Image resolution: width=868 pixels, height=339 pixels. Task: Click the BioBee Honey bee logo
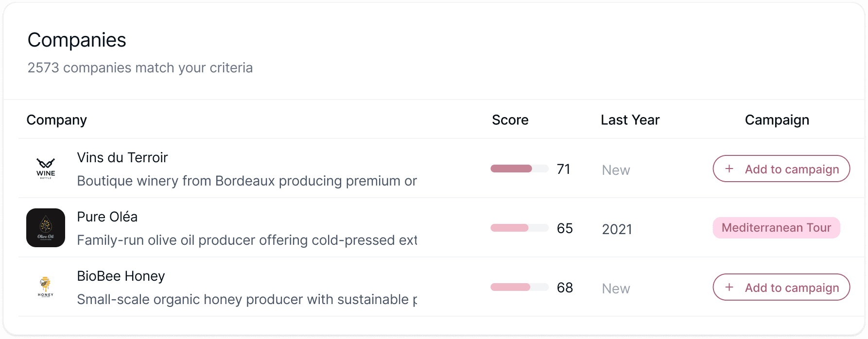(x=46, y=287)
